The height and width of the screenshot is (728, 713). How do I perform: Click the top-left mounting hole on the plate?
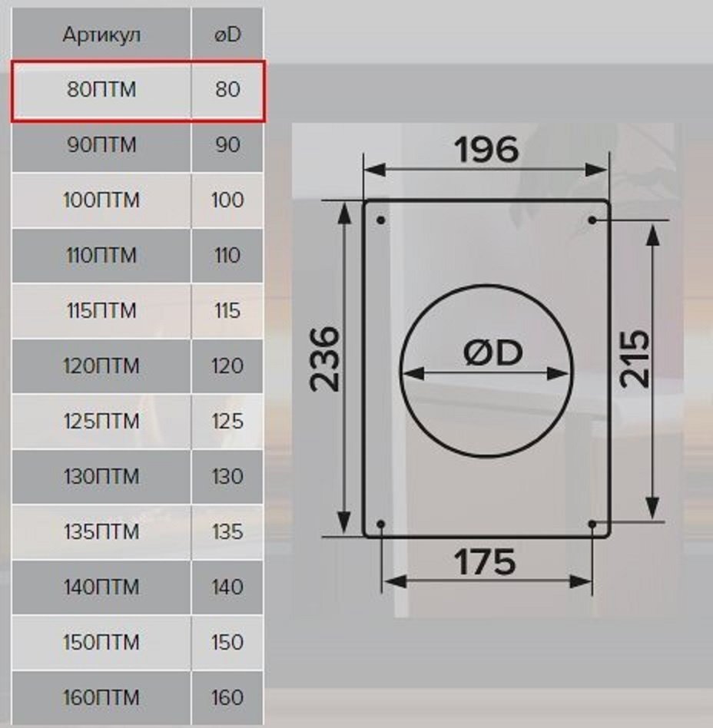(x=381, y=221)
